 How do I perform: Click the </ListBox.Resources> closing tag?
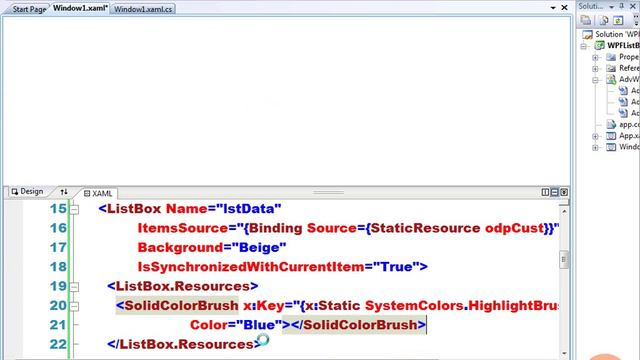[x=184, y=344]
